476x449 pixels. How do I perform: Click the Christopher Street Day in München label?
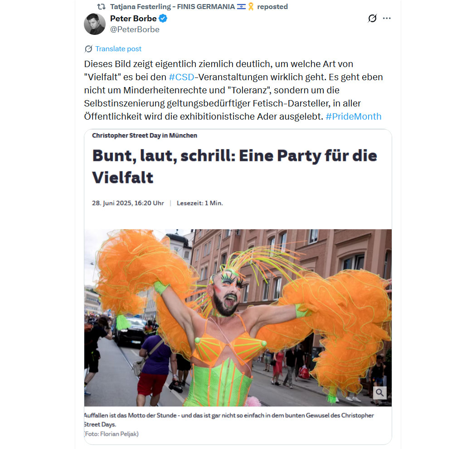(x=145, y=135)
